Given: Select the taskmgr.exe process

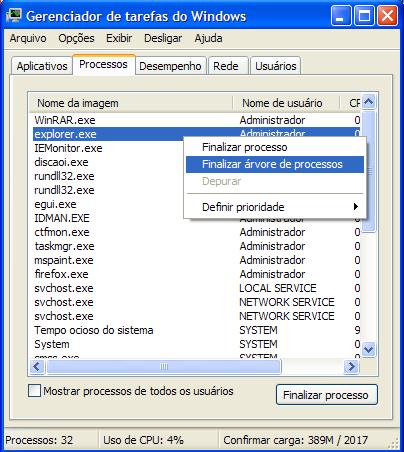Looking at the screenshot, I should click(196, 246).
